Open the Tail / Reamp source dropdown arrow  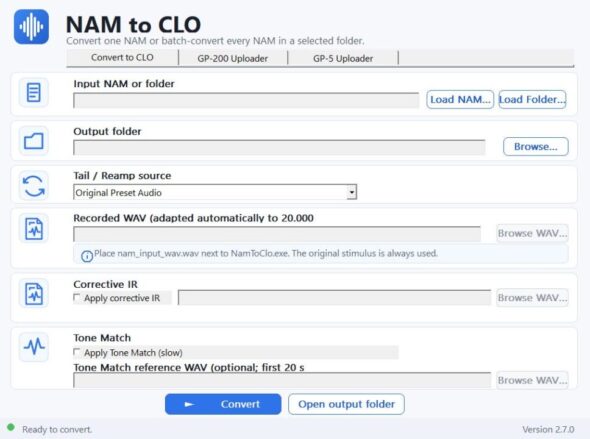351,192
